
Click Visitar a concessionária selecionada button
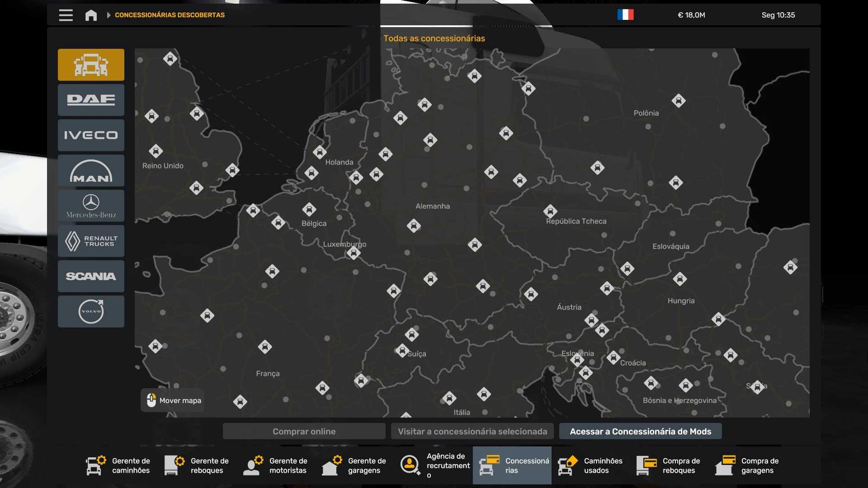click(x=472, y=432)
